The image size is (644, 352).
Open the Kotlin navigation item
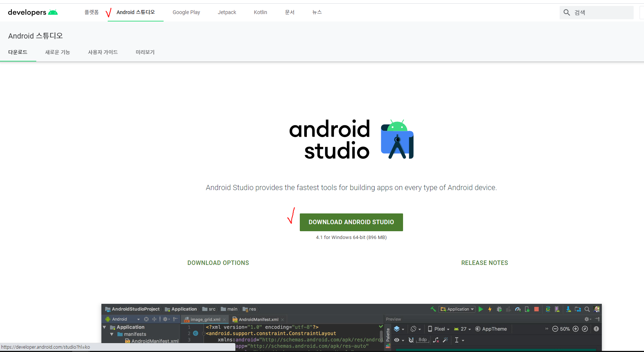tap(260, 12)
